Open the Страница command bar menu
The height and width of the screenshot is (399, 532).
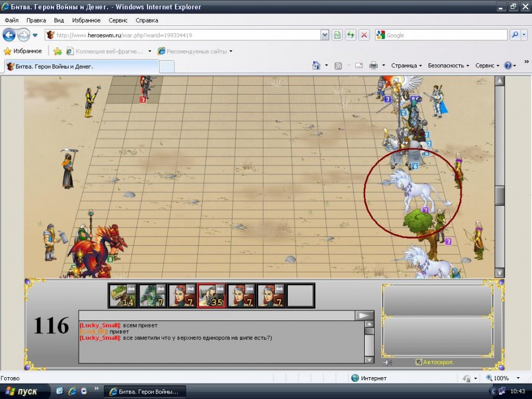[x=406, y=66]
